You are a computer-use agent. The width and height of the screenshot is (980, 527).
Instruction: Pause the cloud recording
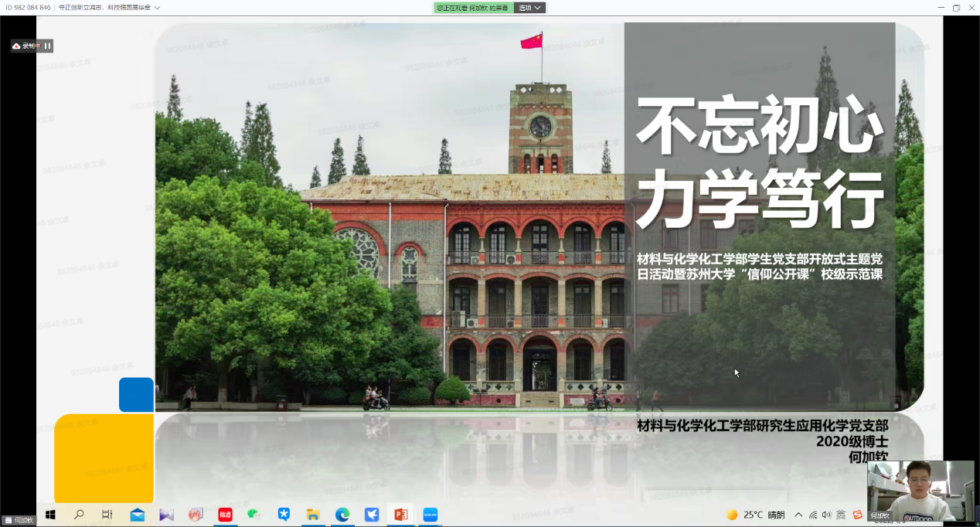(x=47, y=46)
